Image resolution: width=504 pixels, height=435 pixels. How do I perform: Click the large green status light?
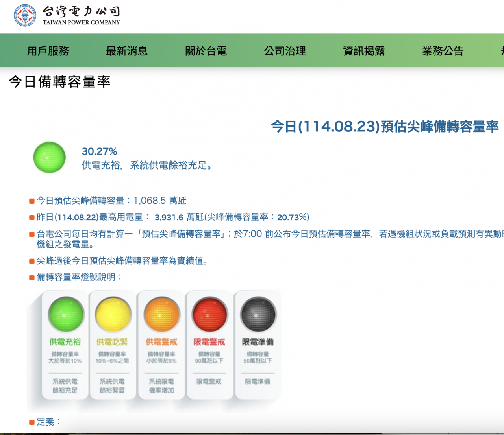[49, 157]
